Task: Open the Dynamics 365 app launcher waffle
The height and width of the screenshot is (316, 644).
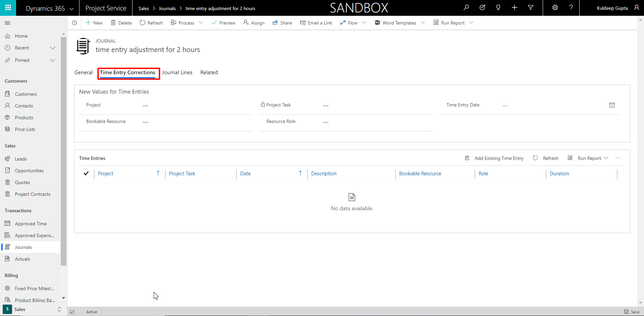Action: point(8,8)
